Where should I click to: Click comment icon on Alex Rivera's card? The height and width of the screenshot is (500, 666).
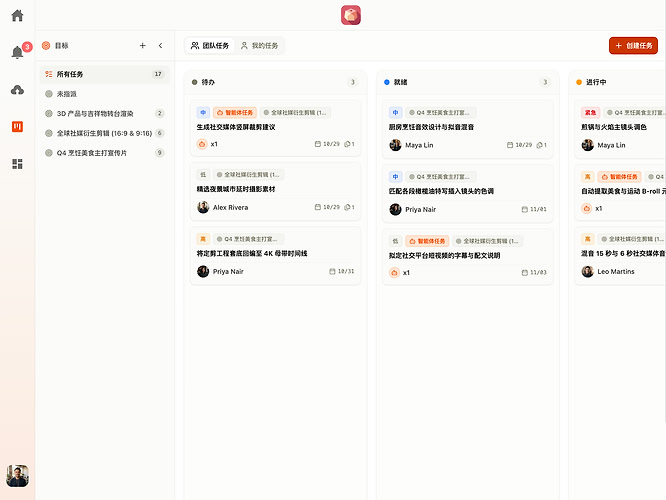(347, 207)
